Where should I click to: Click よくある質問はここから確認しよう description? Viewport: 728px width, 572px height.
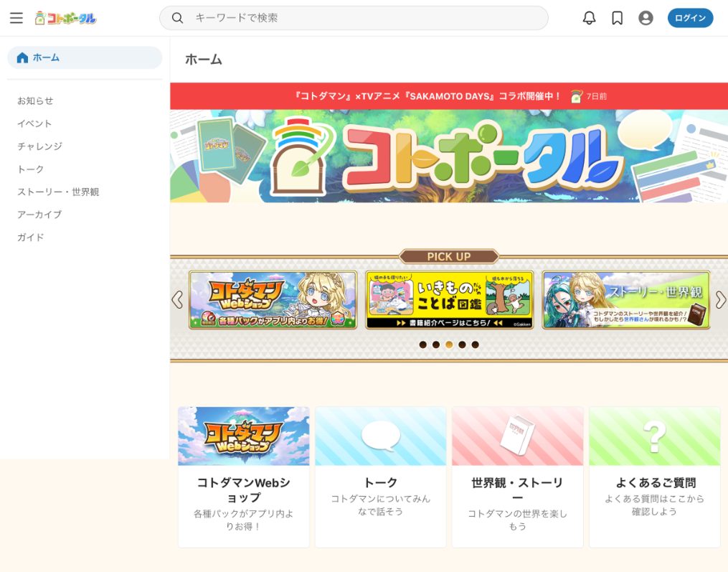[655, 505]
